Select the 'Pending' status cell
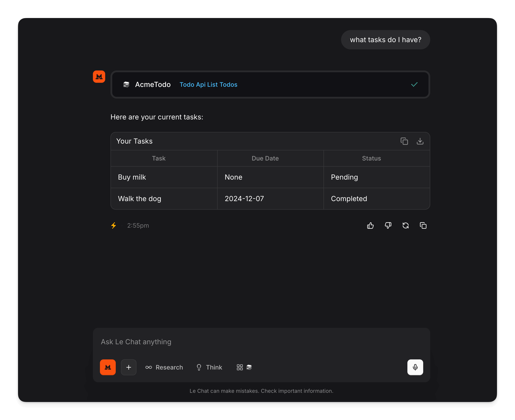 pos(377,177)
